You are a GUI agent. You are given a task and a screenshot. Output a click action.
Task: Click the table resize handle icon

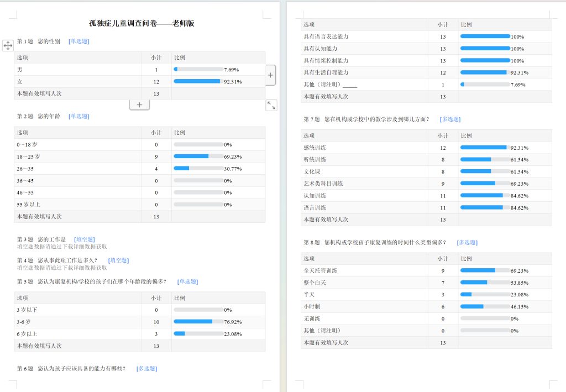point(271,105)
